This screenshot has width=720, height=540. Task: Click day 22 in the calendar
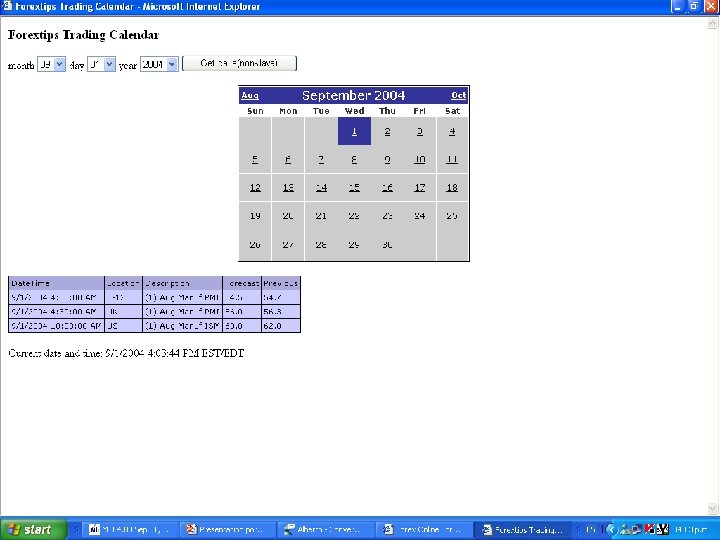pyautogui.click(x=354, y=216)
